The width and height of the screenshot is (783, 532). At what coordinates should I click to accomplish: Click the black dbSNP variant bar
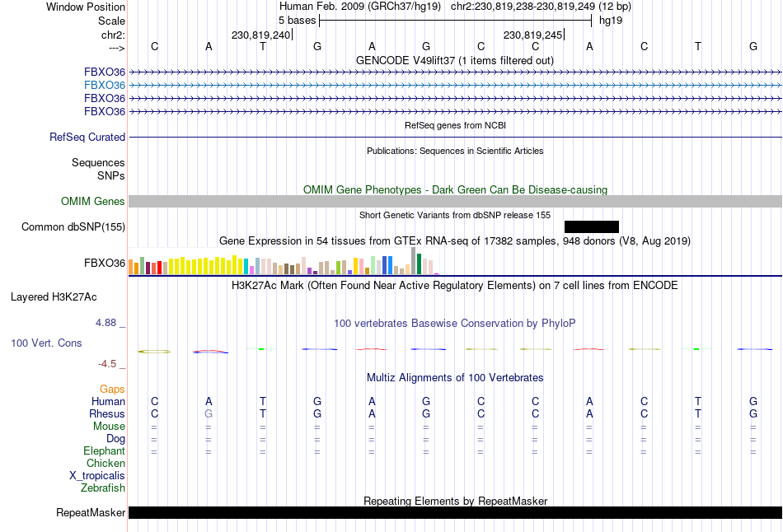(592, 227)
